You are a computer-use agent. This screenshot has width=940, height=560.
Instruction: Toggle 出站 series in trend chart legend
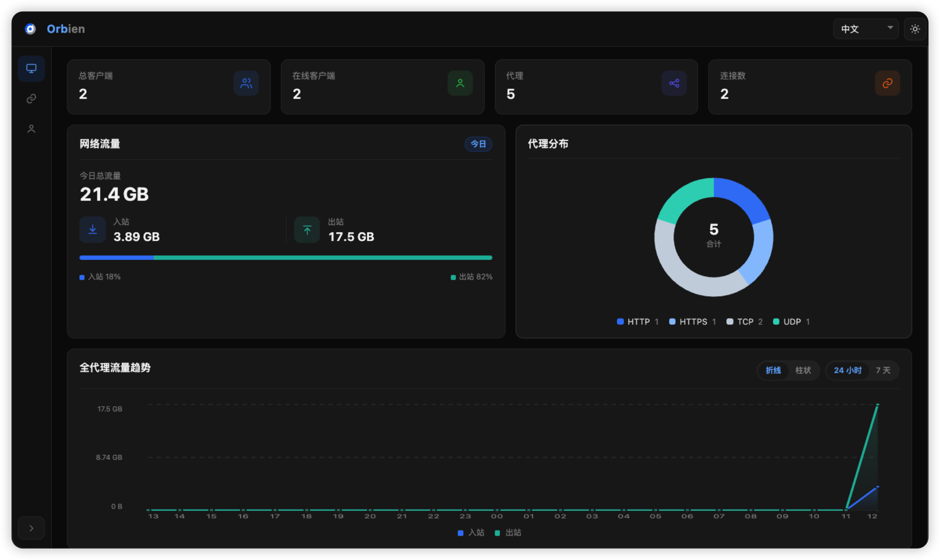(x=508, y=533)
